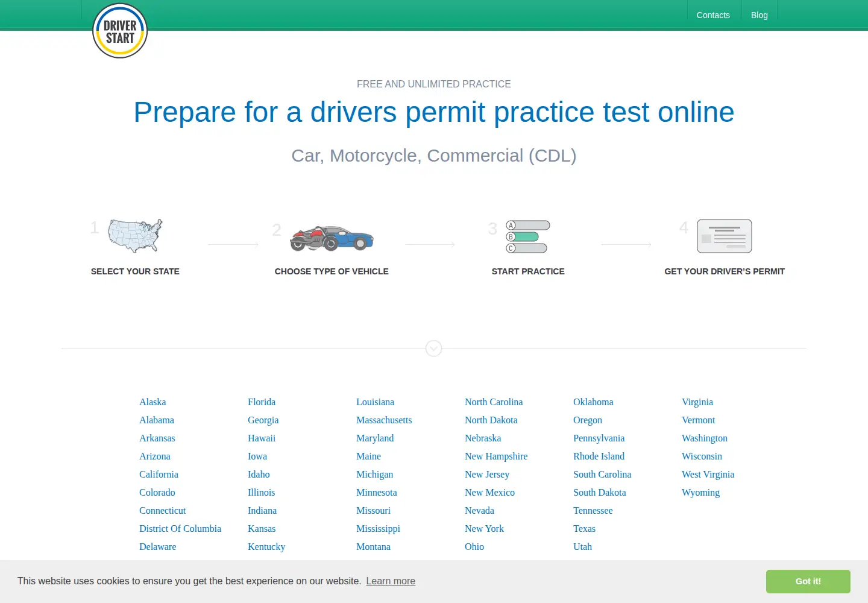Pick Texas from the states
This screenshot has width=868, height=603.
[x=584, y=529]
